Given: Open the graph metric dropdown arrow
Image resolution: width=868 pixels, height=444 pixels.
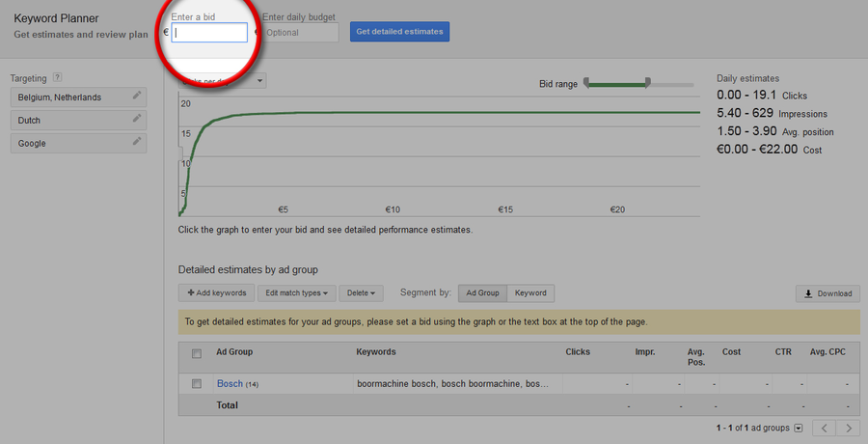Looking at the screenshot, I should point(260,81).
